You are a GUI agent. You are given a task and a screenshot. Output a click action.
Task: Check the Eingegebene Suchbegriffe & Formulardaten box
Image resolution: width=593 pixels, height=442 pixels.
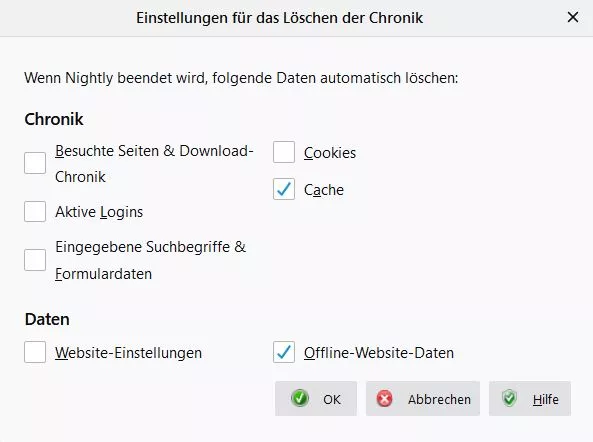pos(35,260)
